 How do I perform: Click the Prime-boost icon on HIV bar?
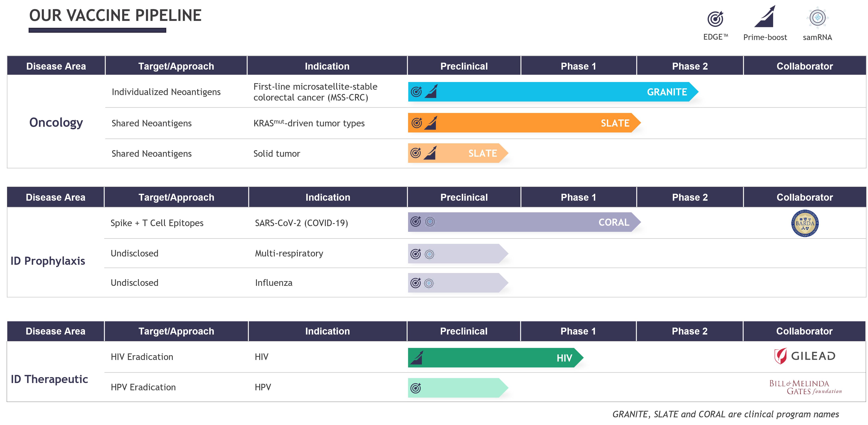pyautogui.click(x=417, y=358)
